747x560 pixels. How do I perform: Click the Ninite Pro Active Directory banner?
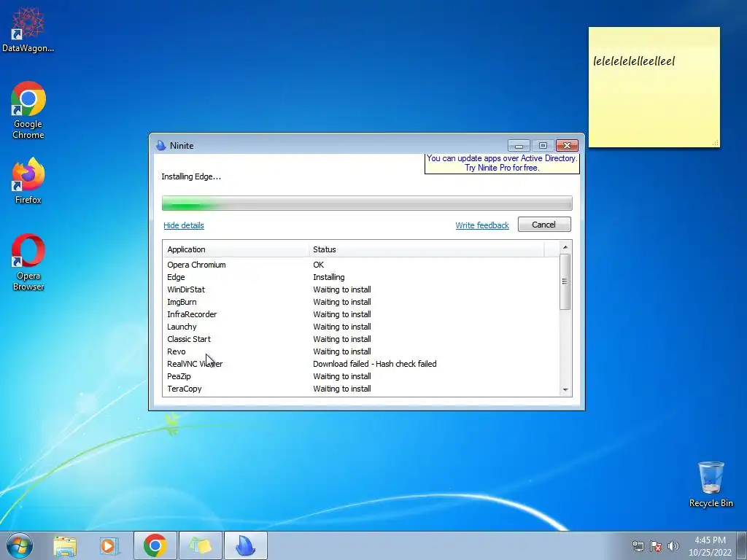click(502, 163)
